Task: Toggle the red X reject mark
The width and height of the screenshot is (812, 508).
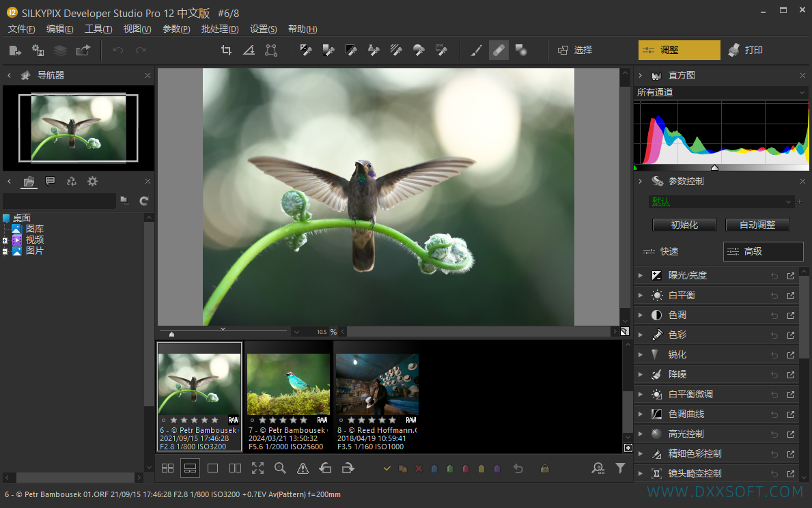Action: click(x=419, y=468)
